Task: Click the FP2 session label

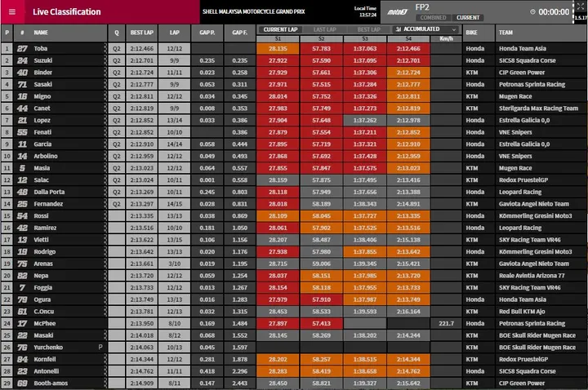Action: [422, 7]
